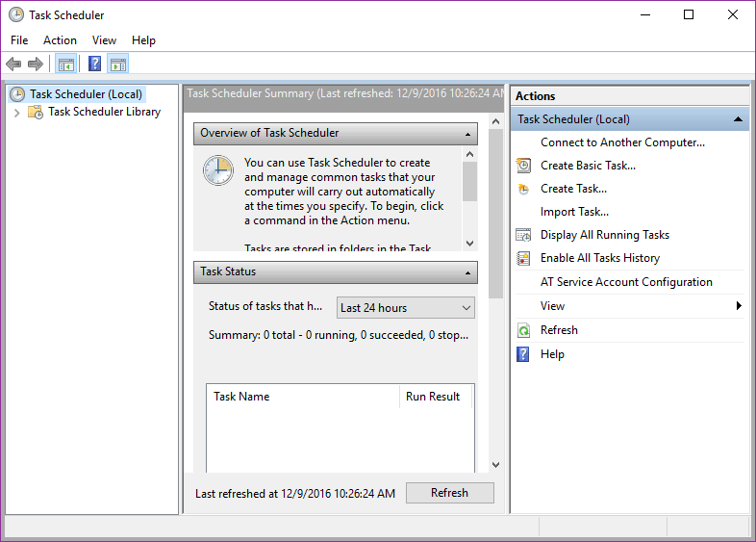Expand the Task Scheduler Library tree node
This screenshot has height=542, width=756.
click(x=17, y=113)
